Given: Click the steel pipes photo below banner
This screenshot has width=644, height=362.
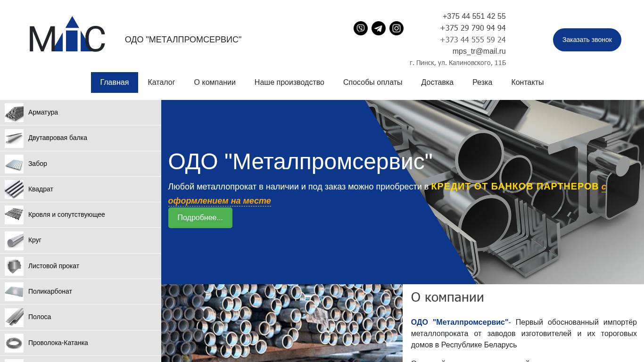Looking at the screenshot, I should (x=282, y=323).
